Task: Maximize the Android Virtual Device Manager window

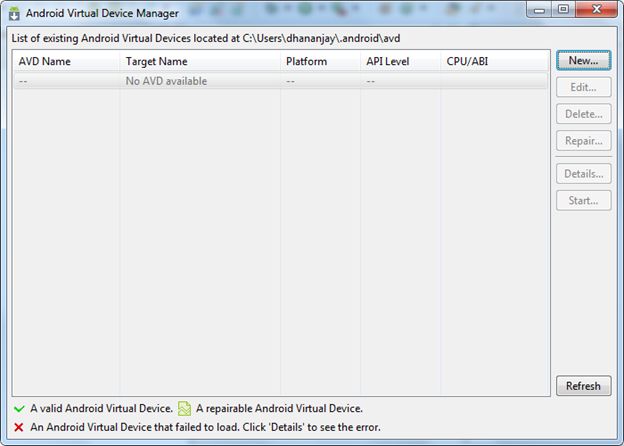Action: 563,10
